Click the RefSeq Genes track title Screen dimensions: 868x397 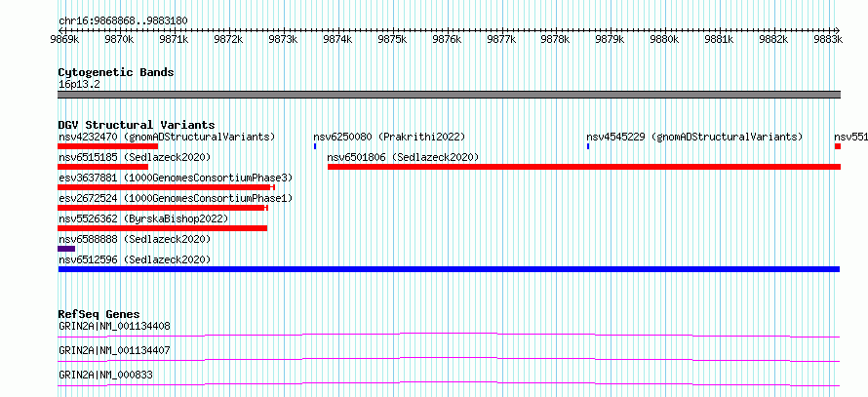click(x=99, y=314)
